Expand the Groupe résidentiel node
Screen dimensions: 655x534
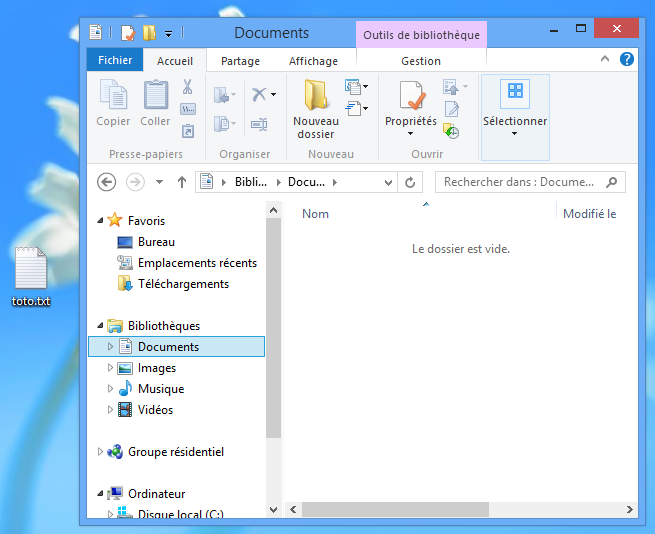coord(100,452)
